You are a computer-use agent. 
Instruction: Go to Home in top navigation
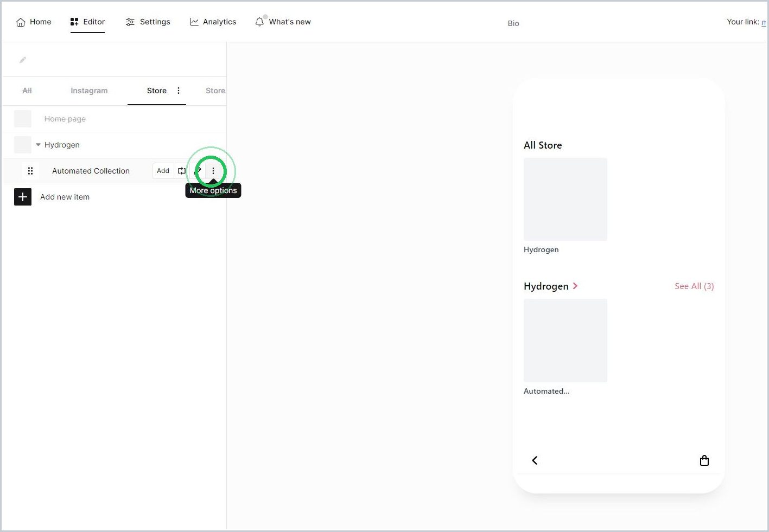click(x=34, y=22)
